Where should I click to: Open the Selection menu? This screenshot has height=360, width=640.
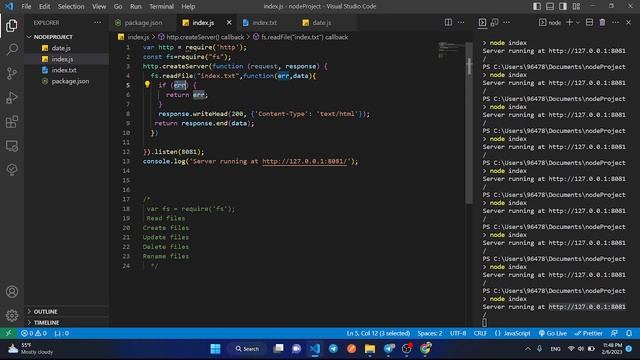[71, 6]
